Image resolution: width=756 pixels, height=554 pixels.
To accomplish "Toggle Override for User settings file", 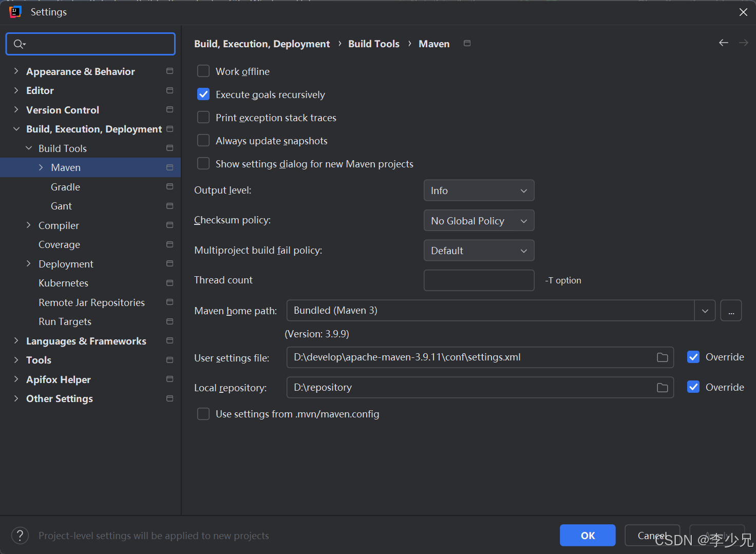I will [693, 357].
